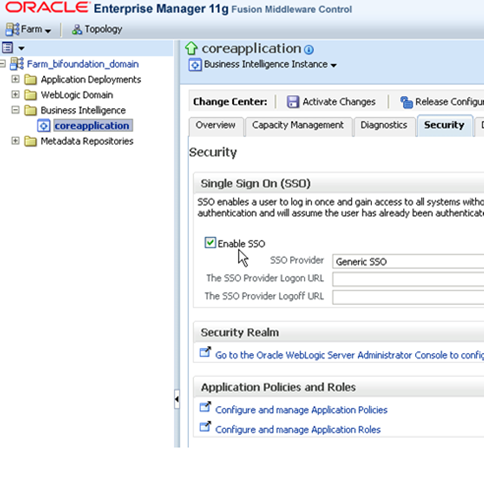The image size is (484, 480).
Task: Select coreapplication in the navigation tree
Action: pos(92,126)
